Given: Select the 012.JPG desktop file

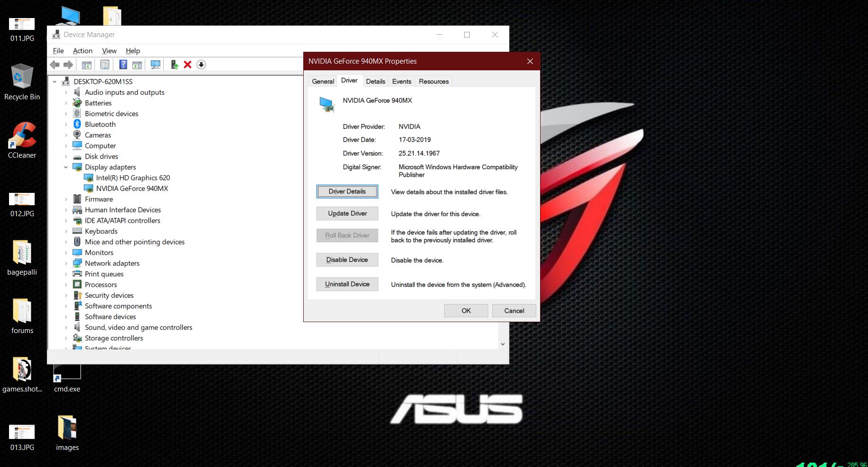Looking at the screenshot, I should [x=22, y=205].
